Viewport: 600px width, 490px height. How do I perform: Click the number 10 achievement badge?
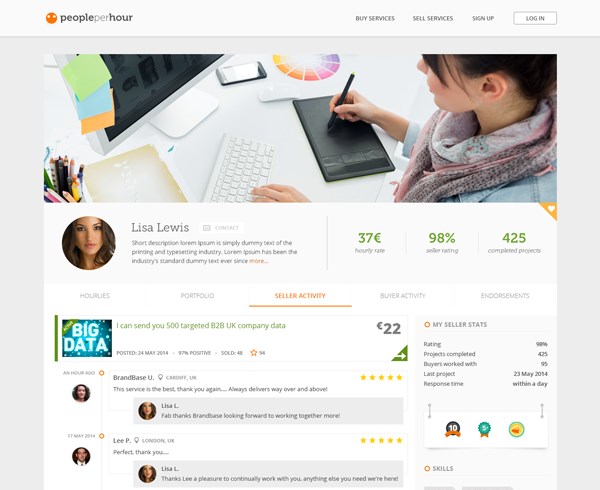coord(453,429)
